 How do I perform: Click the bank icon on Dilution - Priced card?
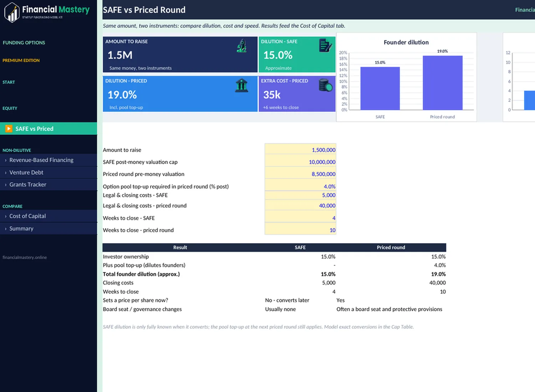point(241,86)
